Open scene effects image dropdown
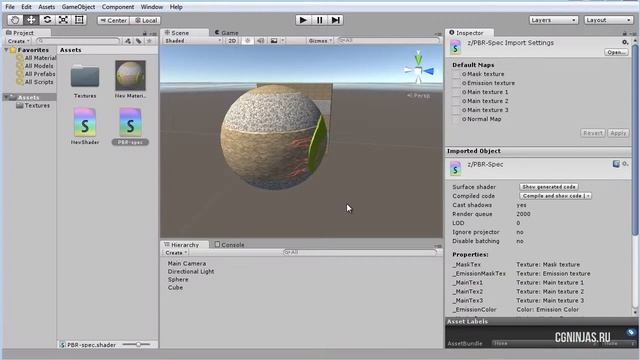The width and height of the screenshot is (640, 360). (276, 41)
